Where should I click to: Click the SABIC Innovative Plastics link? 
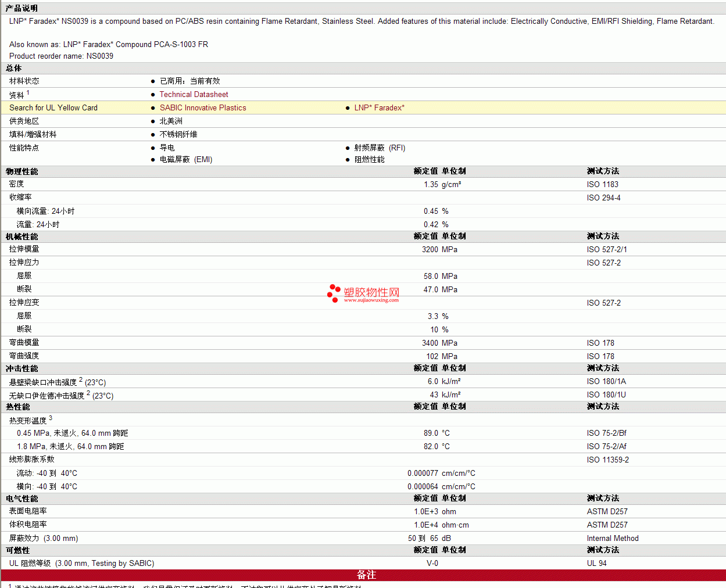click(203, 107)
